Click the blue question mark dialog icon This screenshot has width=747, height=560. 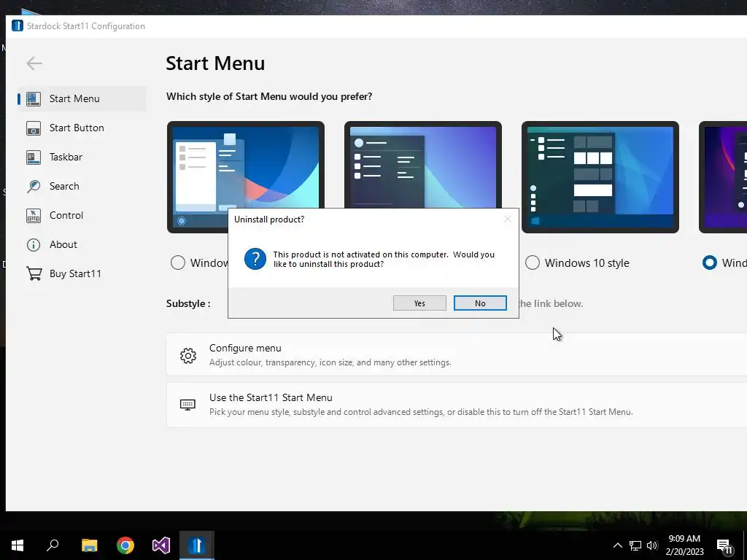tap(255, 259)
